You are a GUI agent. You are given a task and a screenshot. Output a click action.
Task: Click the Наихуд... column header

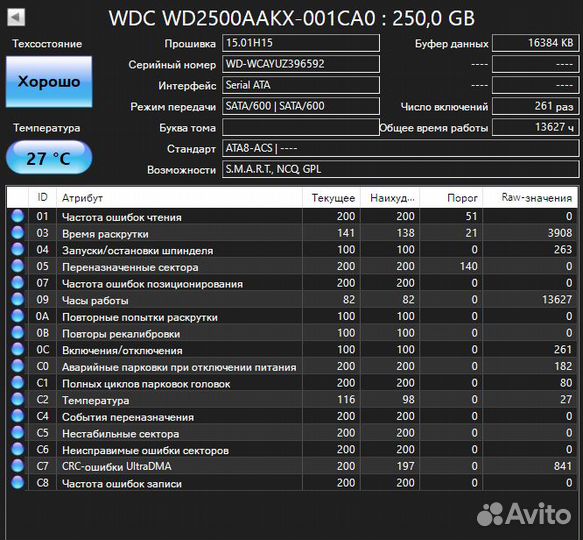click(x=390, y=197)
